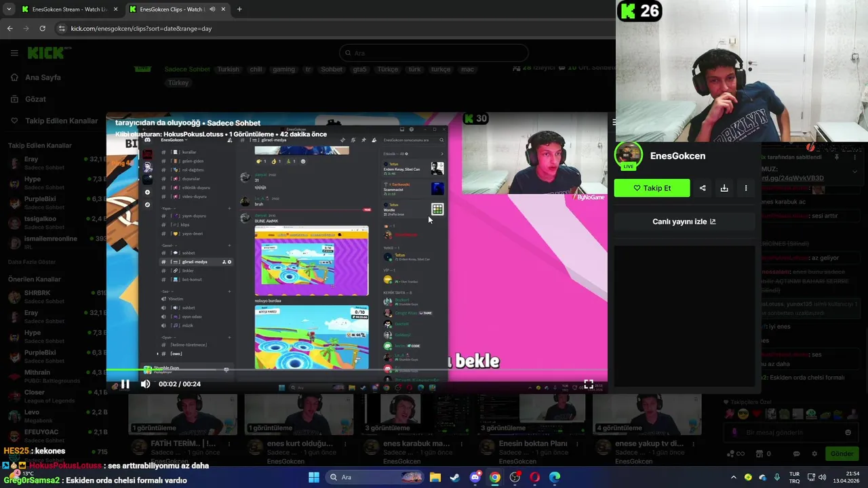Image resolution: width=868 pixels, height=488 pixels.
Task: Open options menu for 'enes karabuk ma...' clip
Action: click(x=462, y=444)
